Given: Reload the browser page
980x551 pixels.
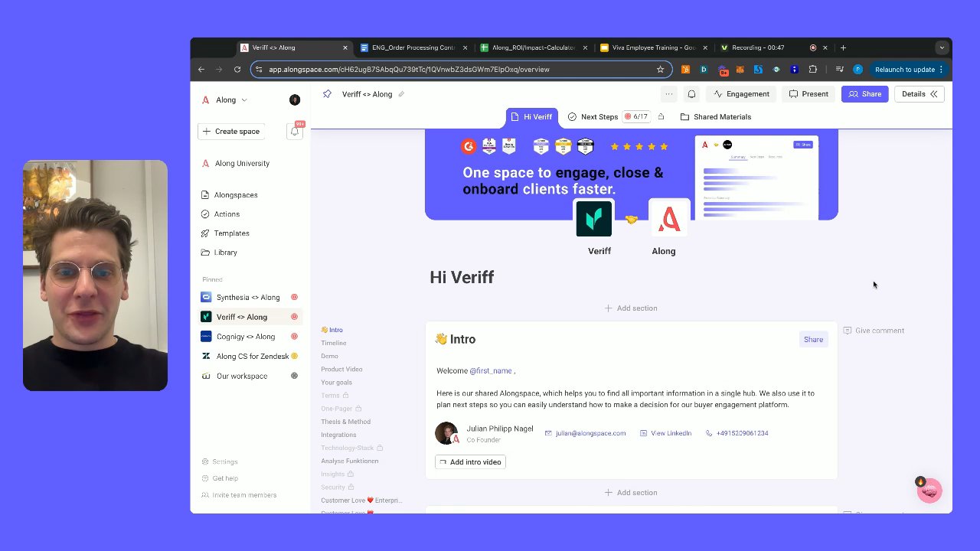Looking at the screenshot, I should 237,70.
